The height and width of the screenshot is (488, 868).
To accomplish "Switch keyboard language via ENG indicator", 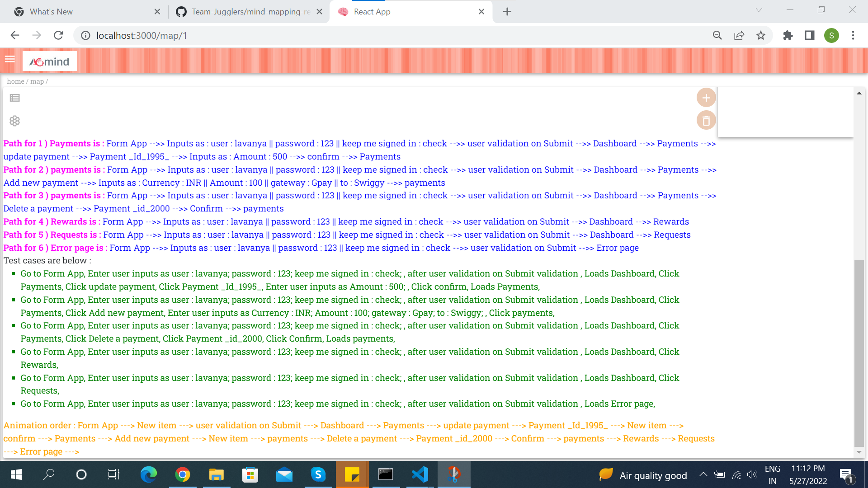I will (772, 474).
